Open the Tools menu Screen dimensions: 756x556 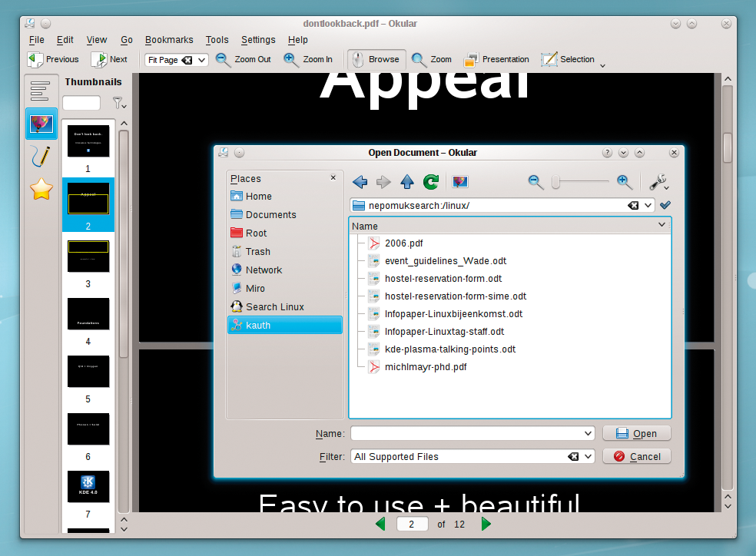click(x=217, y=39)
